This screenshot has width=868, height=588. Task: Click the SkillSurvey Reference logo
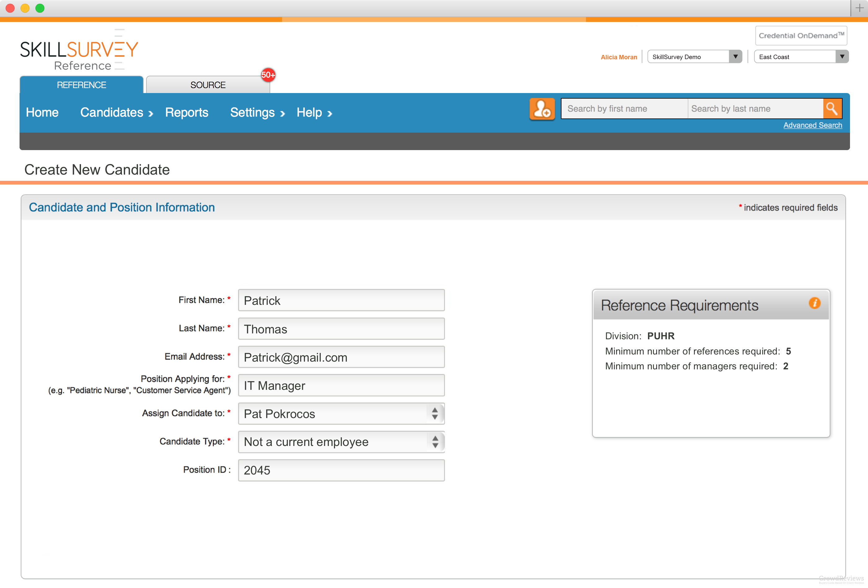pyautogui.click(x=79, y=50)
